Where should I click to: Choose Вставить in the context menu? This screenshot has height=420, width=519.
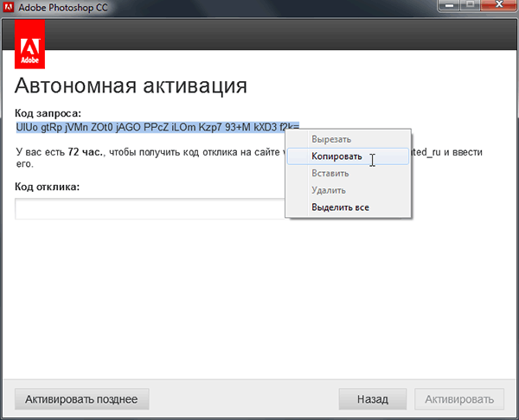pos(348,174)
